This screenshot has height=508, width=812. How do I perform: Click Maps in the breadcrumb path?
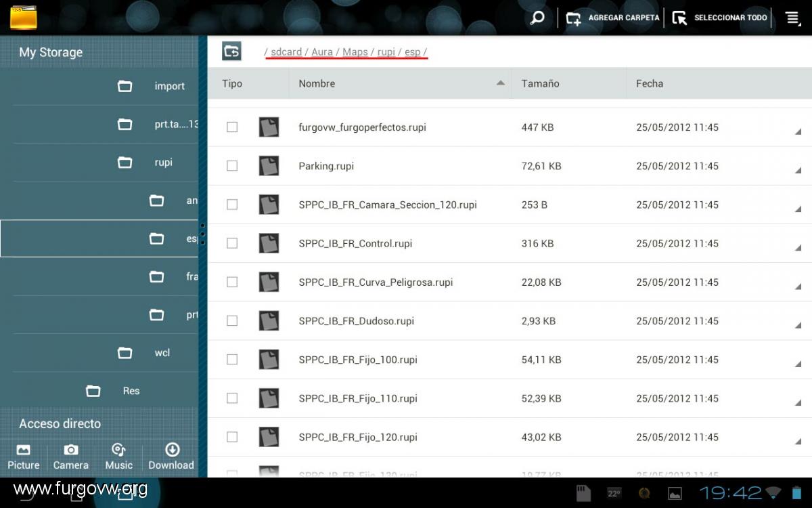355,52
